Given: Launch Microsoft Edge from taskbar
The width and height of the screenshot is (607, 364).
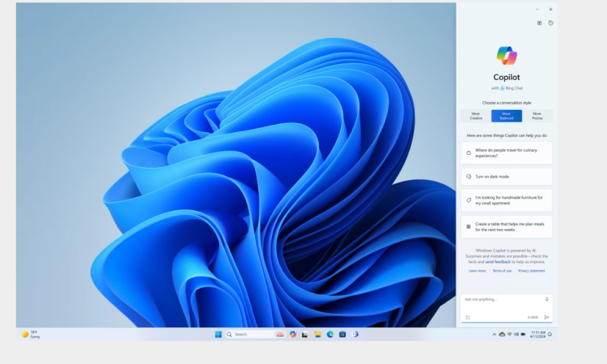Looking at the screenshot, I should (x=330, y=334).
